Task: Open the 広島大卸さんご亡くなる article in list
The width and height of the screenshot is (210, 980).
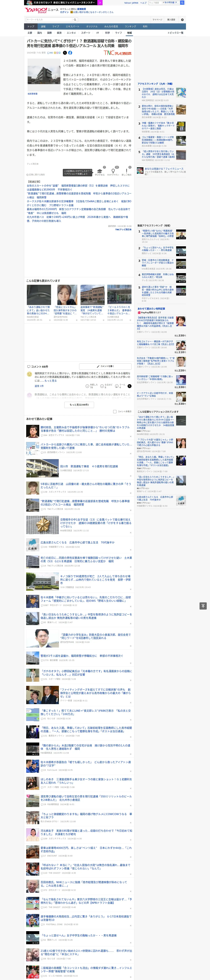Action: click(77, 542)
